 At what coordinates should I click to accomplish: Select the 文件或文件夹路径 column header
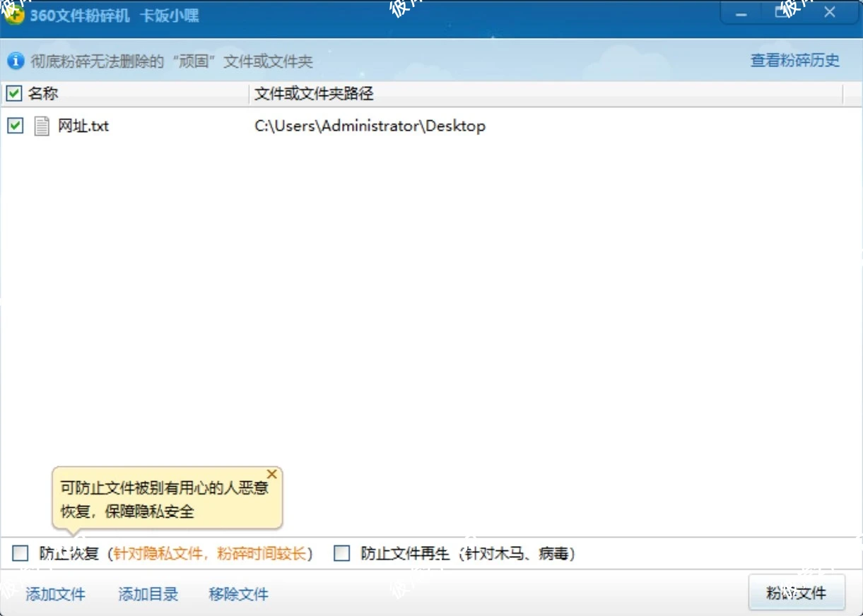pyautogui.click(x=314, y=93)
